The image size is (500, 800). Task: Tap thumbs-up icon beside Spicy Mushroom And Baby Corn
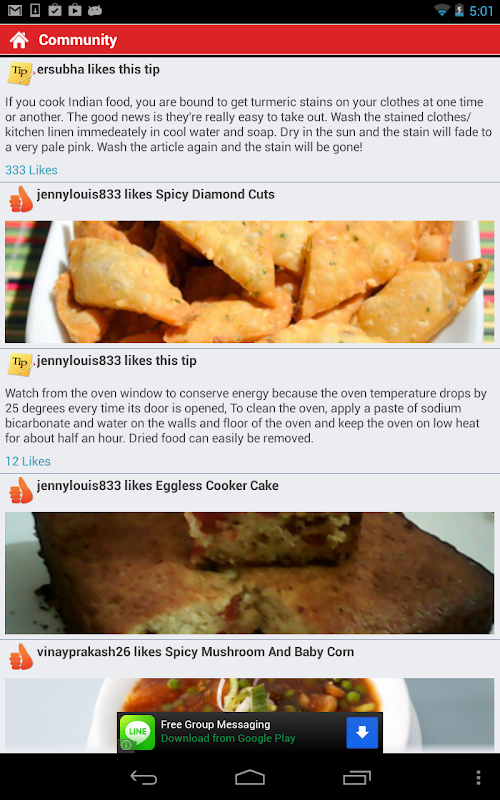(x=21, y=657)
